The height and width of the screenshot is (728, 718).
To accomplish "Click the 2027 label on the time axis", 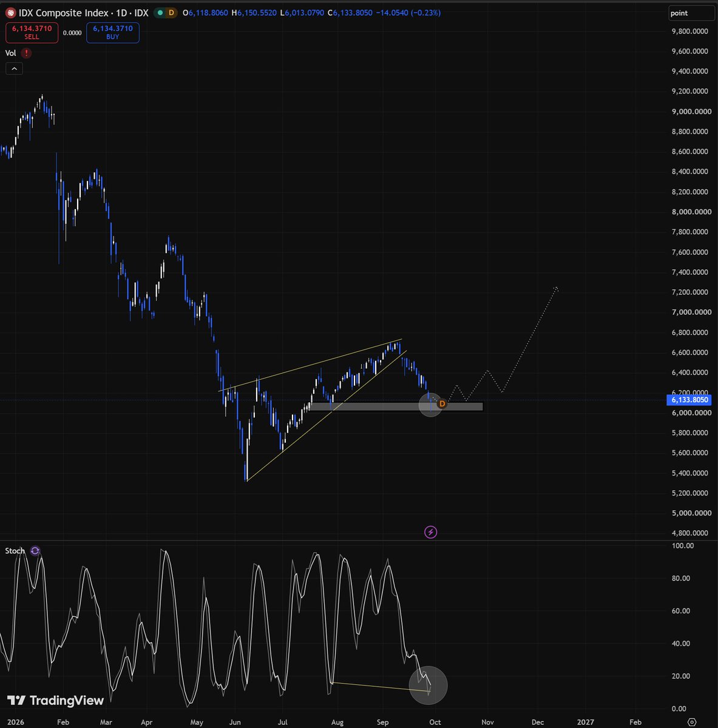I will click(x=586, y=723).
